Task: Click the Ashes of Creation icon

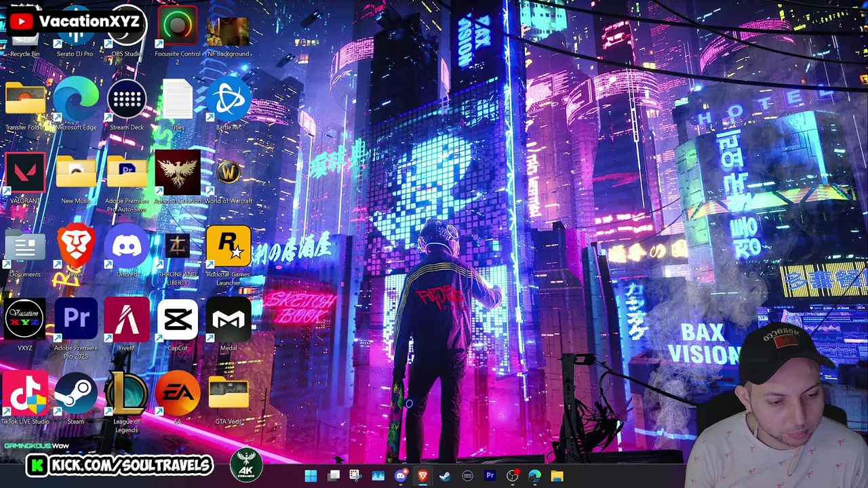Action: 178,176
